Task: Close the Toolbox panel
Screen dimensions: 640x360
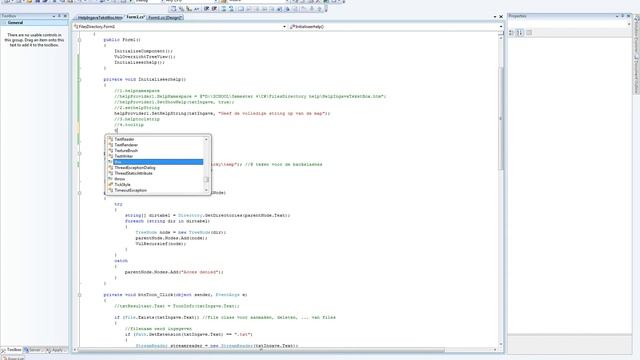Action: (x=65, y=16)
